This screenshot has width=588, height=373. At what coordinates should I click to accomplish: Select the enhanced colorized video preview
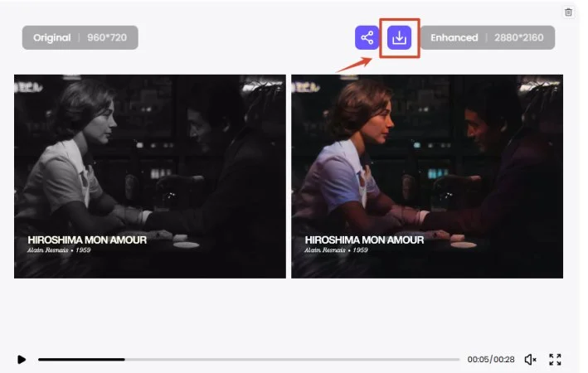click(427, 177)
